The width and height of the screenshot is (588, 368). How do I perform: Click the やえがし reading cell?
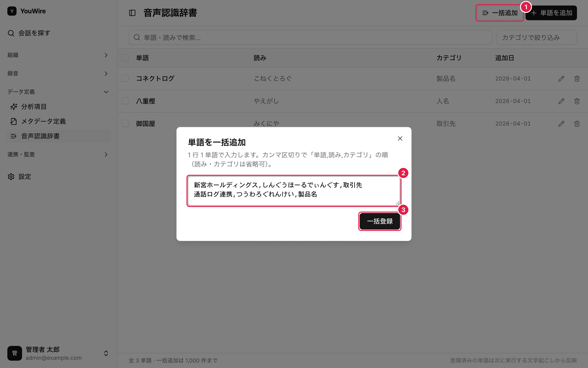coord(266,101)
